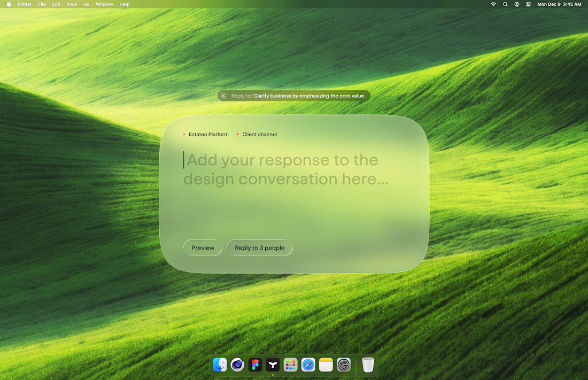Screen dimensions: 588x380
Task: Open the Edit menu
Action: [x=56, y=4]
